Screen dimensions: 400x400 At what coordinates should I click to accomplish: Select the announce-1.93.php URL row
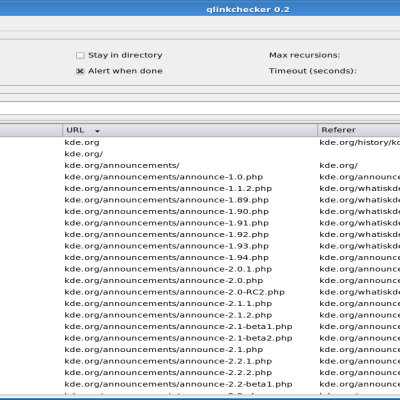pos(167,246)
